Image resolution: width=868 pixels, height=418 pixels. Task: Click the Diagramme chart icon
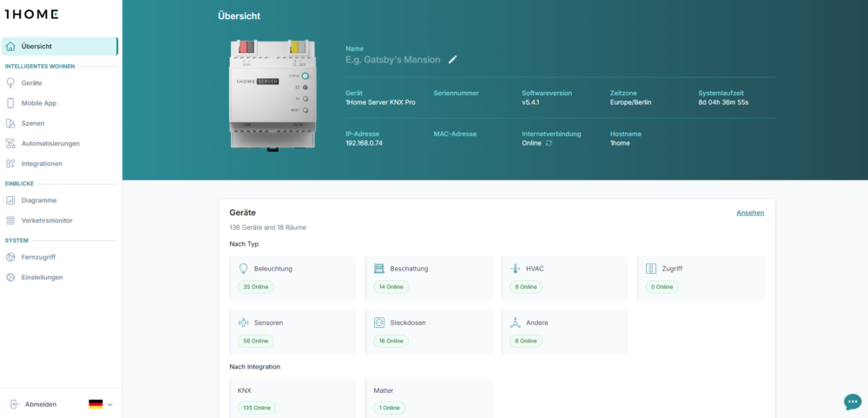10,200
